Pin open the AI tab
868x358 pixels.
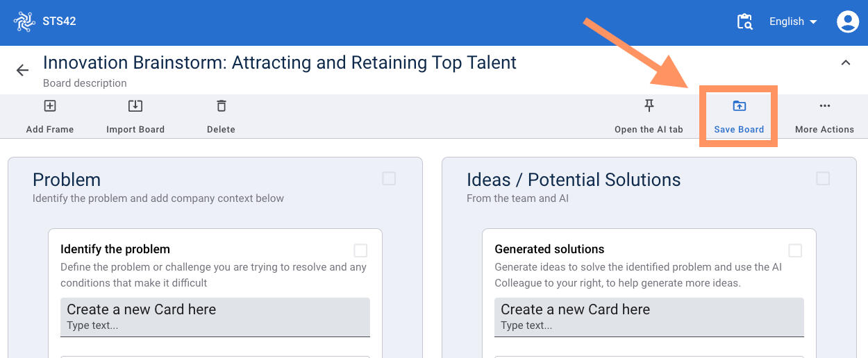click(649, 106)
